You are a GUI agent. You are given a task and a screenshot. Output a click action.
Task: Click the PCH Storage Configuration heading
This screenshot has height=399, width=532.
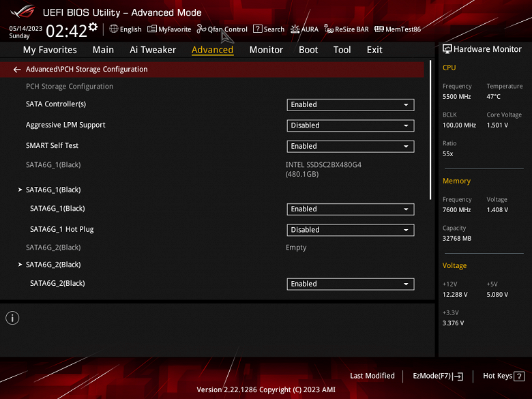(x=70, y=87)
